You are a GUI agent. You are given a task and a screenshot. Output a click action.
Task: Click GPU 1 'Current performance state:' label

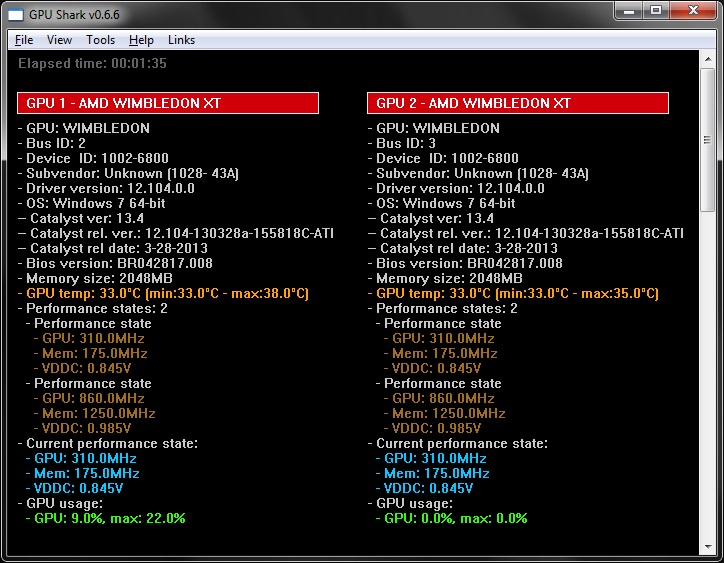coord(108,443)
